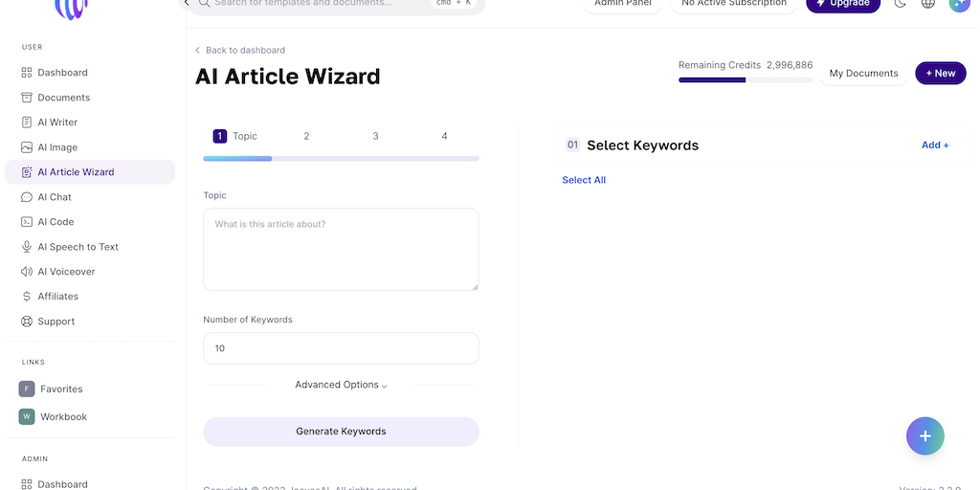Screen dimensions: 980x490
Task: Click the Number of Keywords field
Action: 341,348
